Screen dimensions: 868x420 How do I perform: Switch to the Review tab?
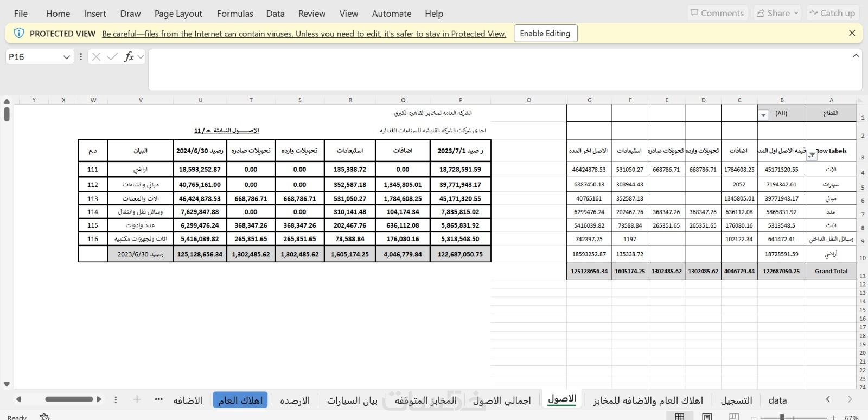coord(312,14)
